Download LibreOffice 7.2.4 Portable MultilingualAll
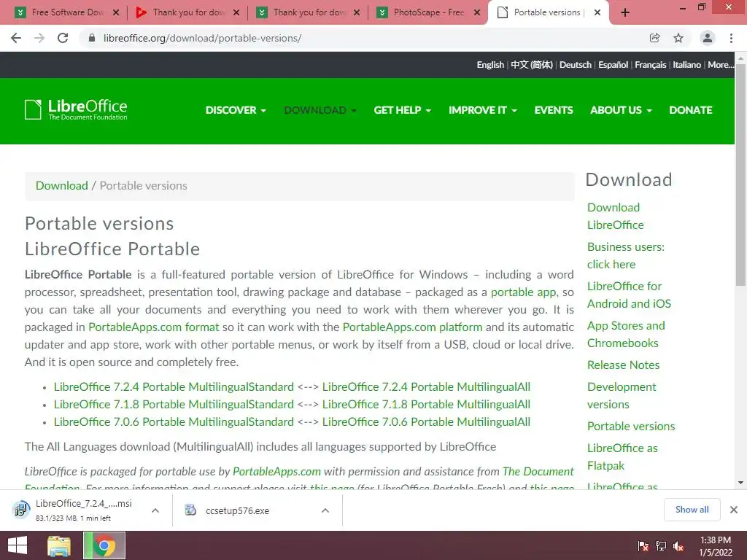 [x=426, y=386]
